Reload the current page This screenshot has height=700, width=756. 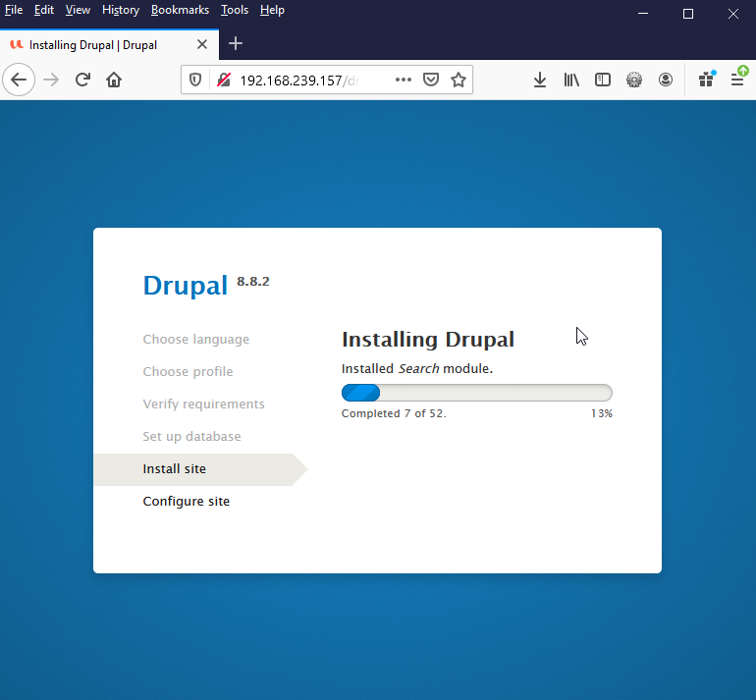[82, 81]
